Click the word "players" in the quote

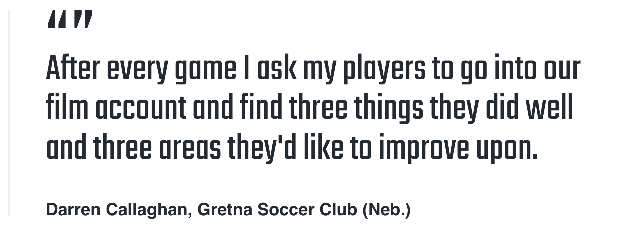(385, 69)
